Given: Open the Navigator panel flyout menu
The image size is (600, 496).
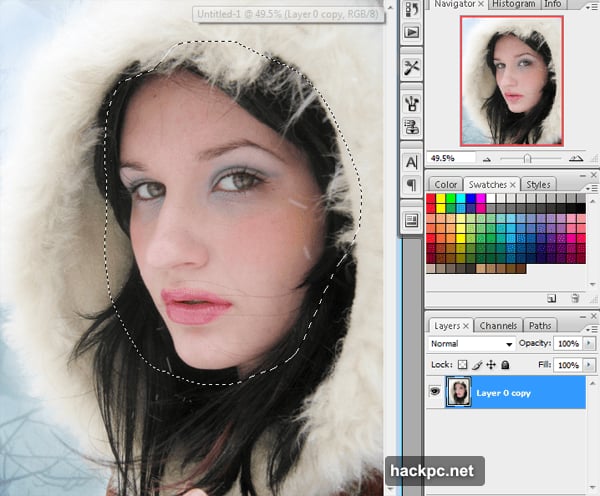Looking at the screenshot, I should 591,6.
